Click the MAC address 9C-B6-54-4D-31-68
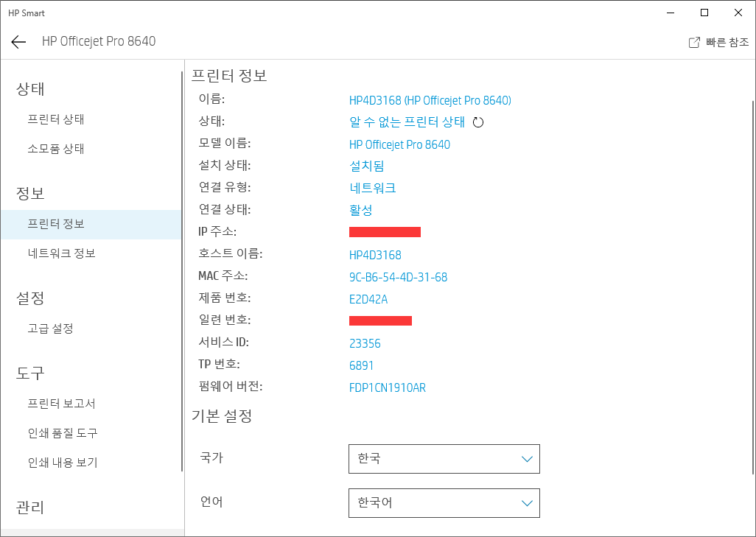Viewport: 756px width, 537px height. 398,277
